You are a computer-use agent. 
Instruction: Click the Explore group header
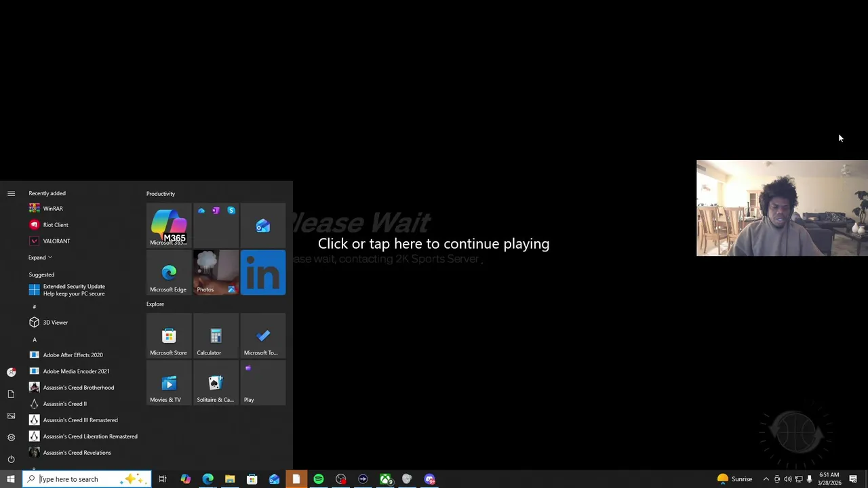[x=155, y=304]
